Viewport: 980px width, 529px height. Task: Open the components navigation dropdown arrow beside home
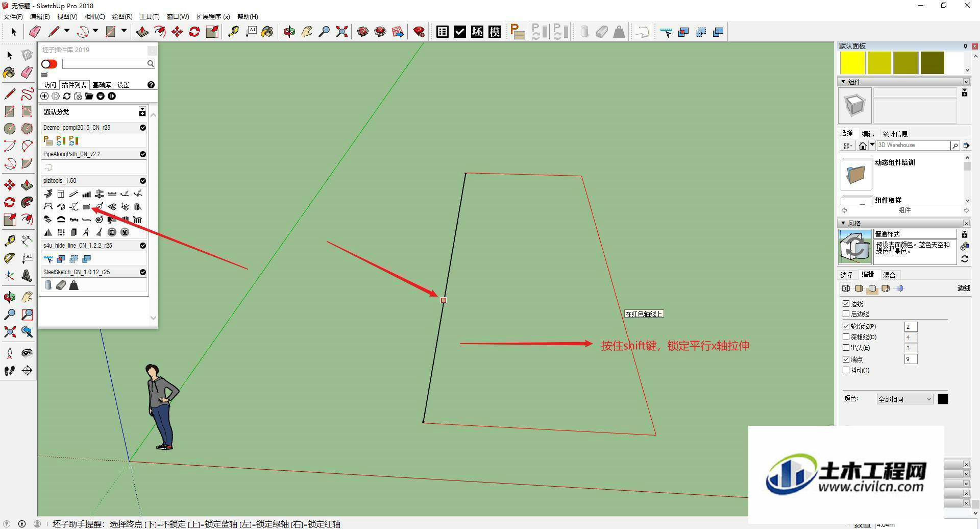pyautogui.click(x=872, y=146)
